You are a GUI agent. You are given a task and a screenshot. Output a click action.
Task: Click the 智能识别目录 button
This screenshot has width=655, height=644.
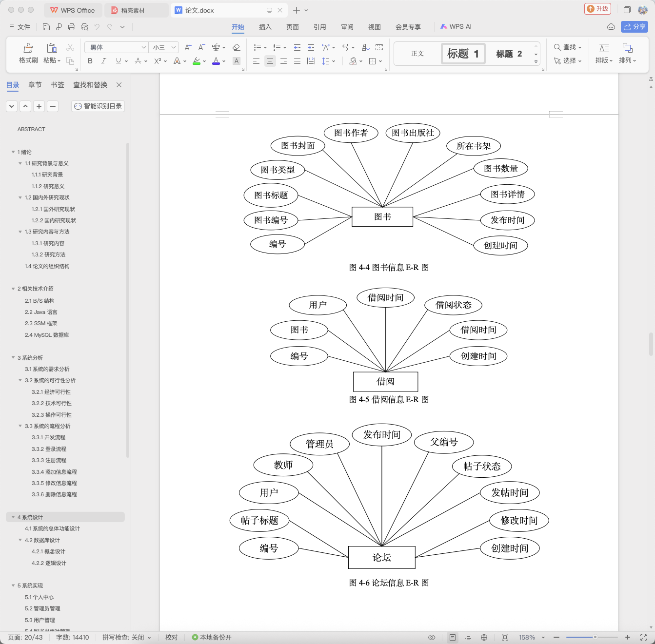click(x=98, y=106)
